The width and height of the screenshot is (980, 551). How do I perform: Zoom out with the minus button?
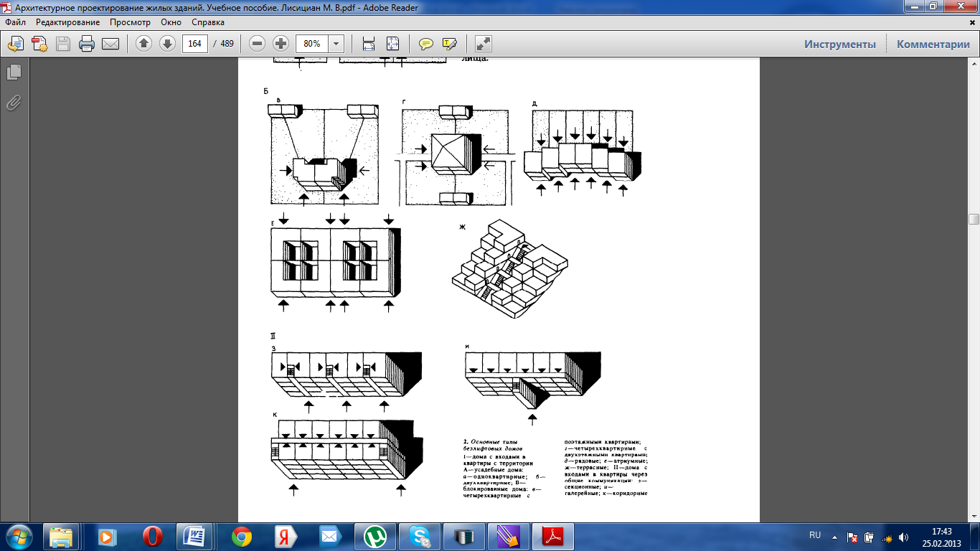(x=258, y=44)
